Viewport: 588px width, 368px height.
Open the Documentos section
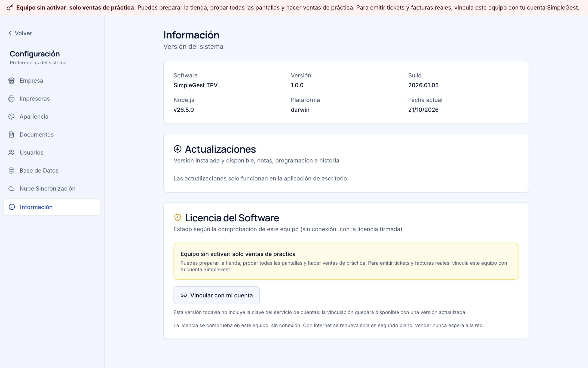[52, 134]
